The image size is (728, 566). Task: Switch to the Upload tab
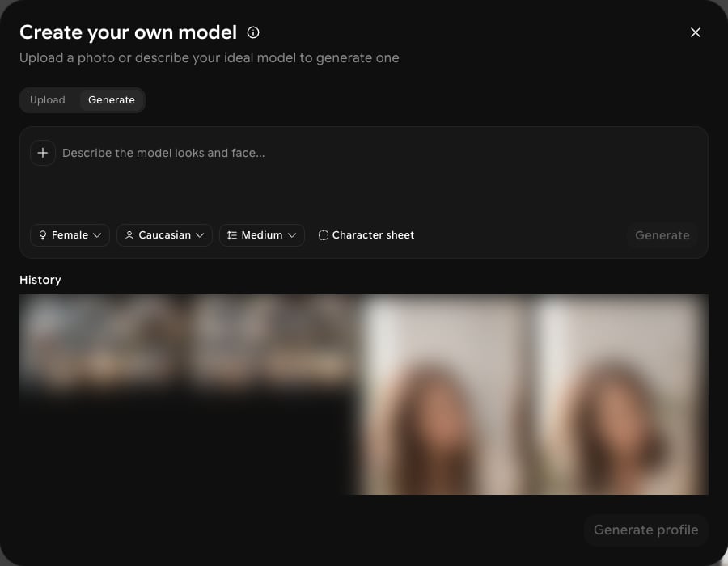point(48,100)
